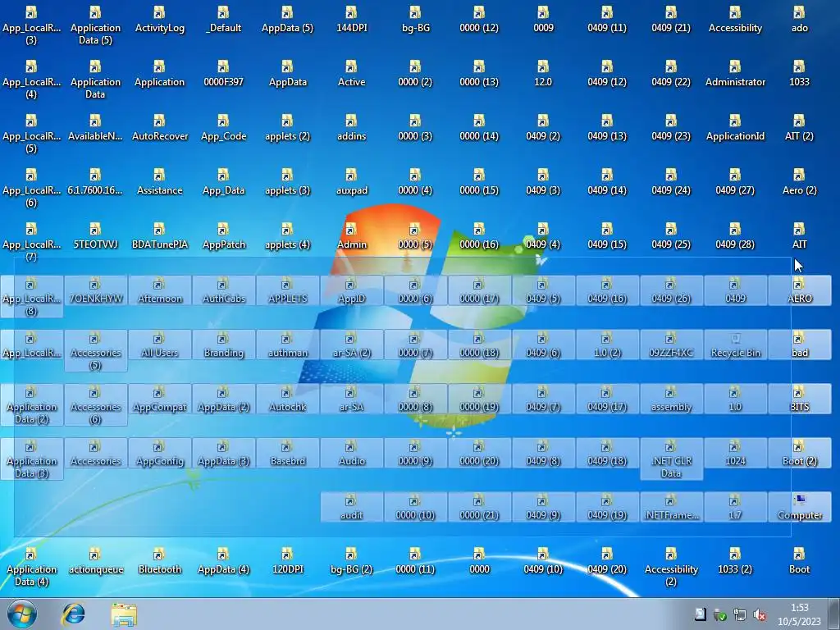Select the .NETFrame... shortcut icon
Screen dimensions: 840x630
671,507
